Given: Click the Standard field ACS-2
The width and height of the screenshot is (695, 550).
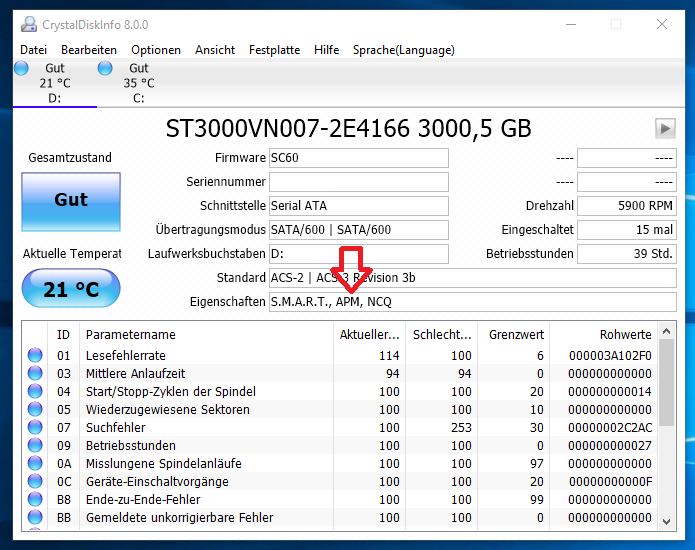Looking at the screenshot, I should tap(472, 277).
